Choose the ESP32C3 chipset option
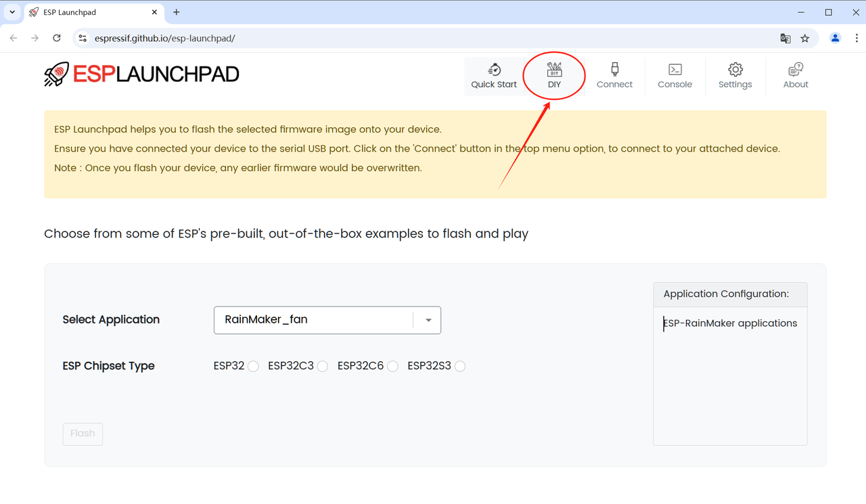Viewport: 866px width, 504px height. 323,366
